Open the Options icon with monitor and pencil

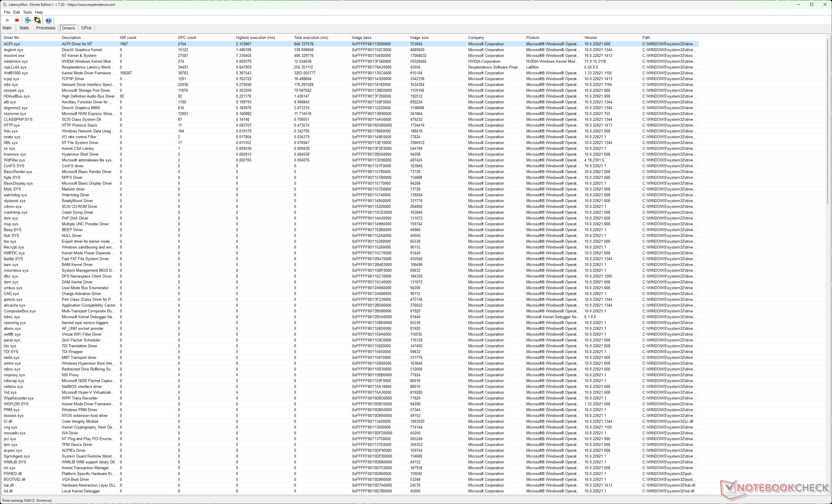(28, 20)
